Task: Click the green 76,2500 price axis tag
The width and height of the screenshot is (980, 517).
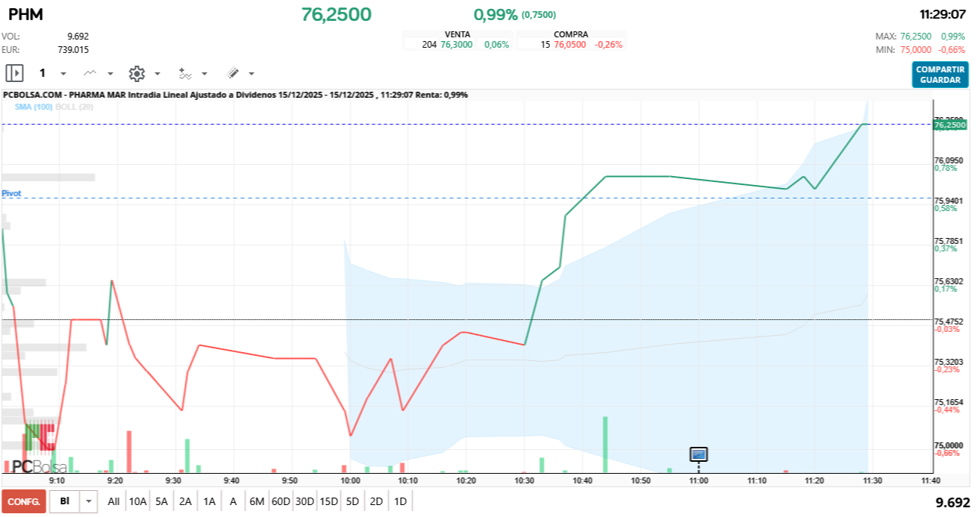Action: (949, 125)
